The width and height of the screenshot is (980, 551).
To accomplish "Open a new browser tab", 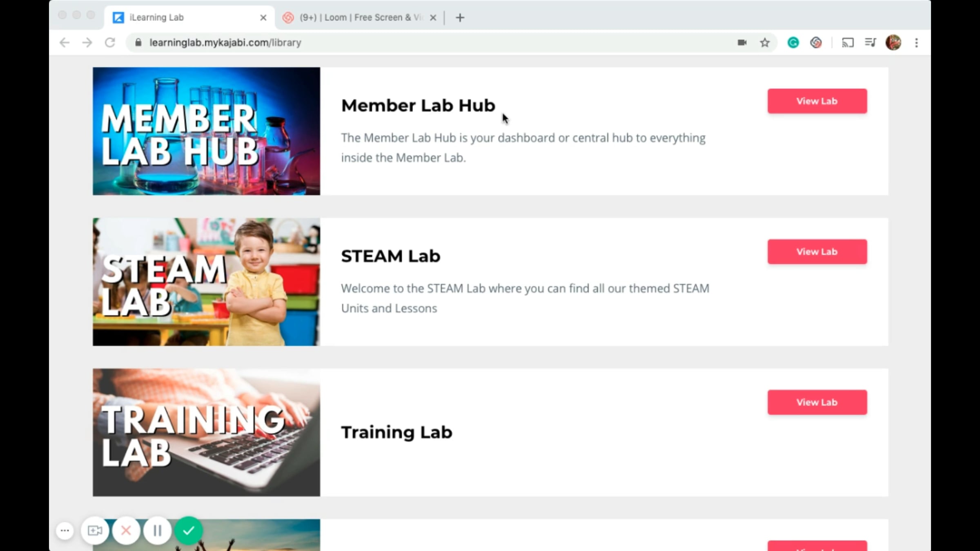I will 460,18.
